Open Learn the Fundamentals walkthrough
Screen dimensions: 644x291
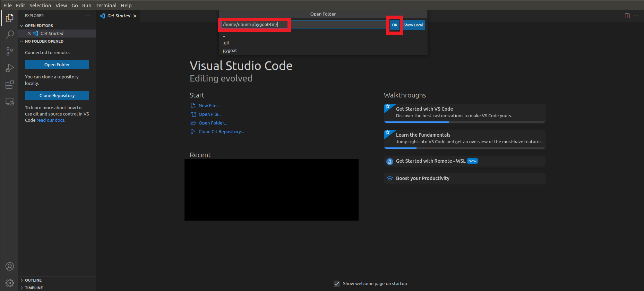pos(465,139)
